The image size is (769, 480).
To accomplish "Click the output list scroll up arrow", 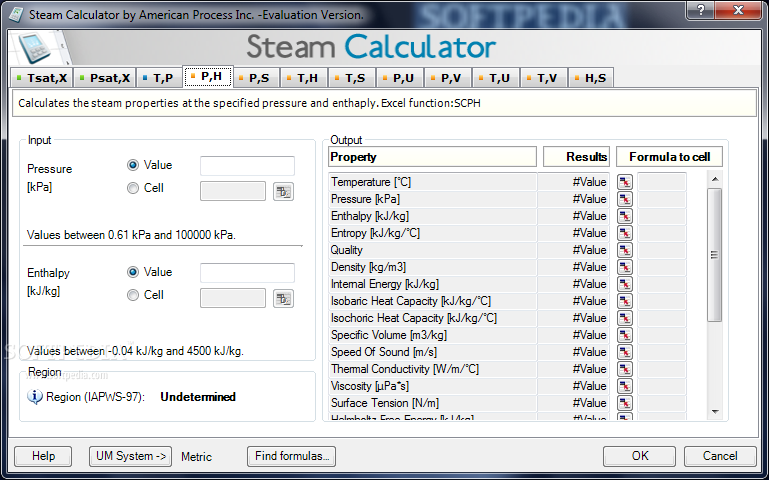I will tap(715, 179).
